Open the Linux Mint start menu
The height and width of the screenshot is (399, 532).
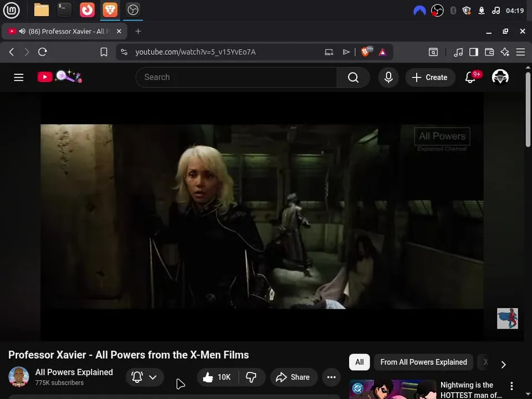[x=11, y=10]
